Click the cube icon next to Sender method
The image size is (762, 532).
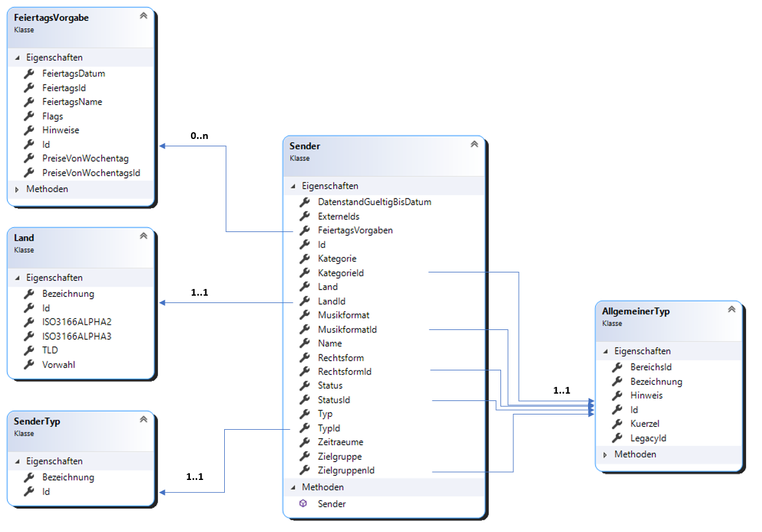303,504
